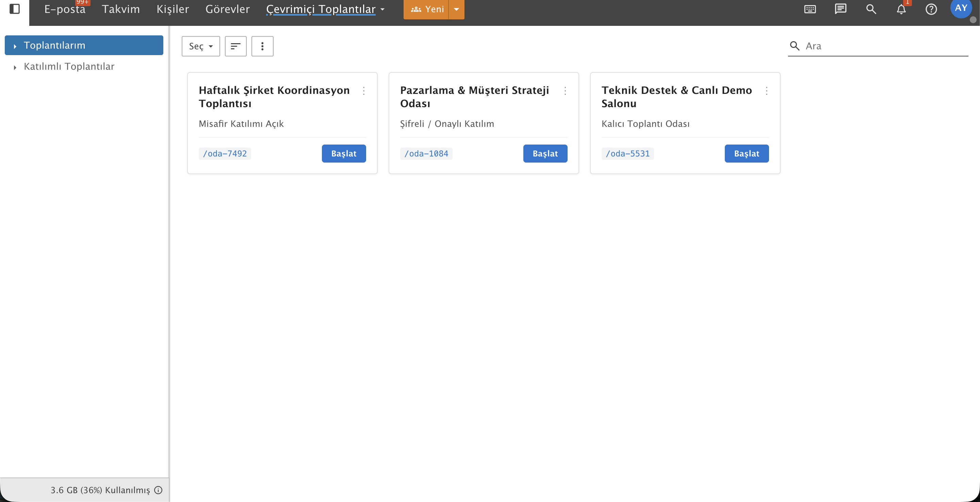Click the /oda-1084 room link
The height and width of the screenshot is (502, 980).
(426, 153)
